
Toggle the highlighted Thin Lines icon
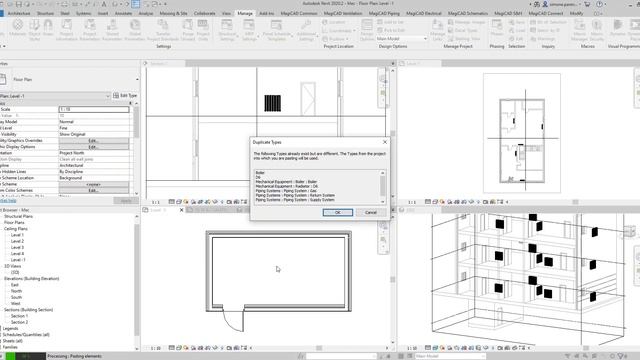[x=136, y=4]
